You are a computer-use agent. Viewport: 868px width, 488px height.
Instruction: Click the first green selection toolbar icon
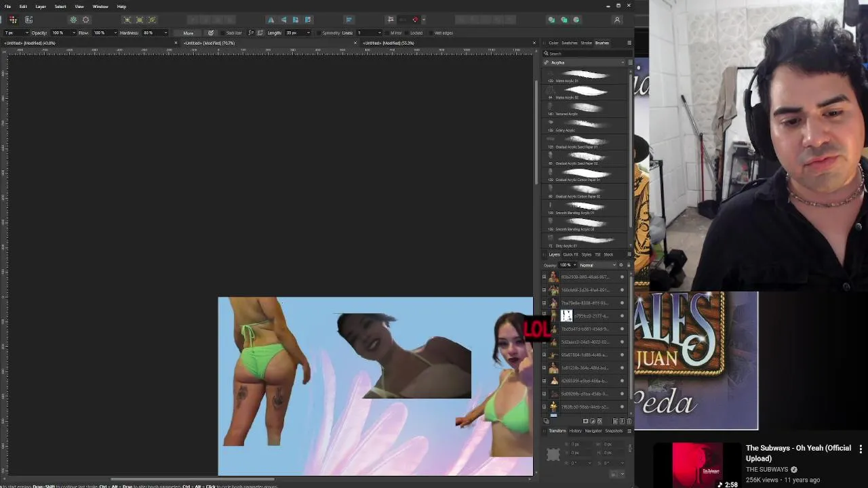127,20
